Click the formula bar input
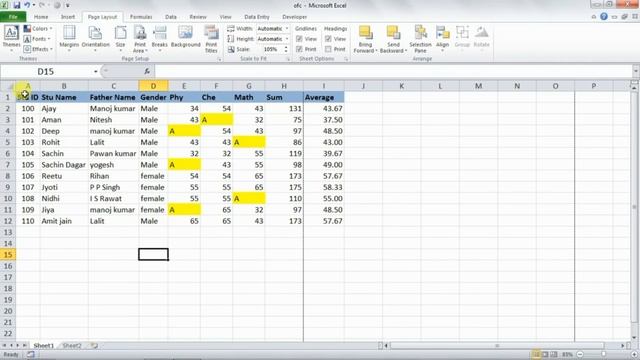Viewport: 640px width, 360px height. (x=393, y=71)
